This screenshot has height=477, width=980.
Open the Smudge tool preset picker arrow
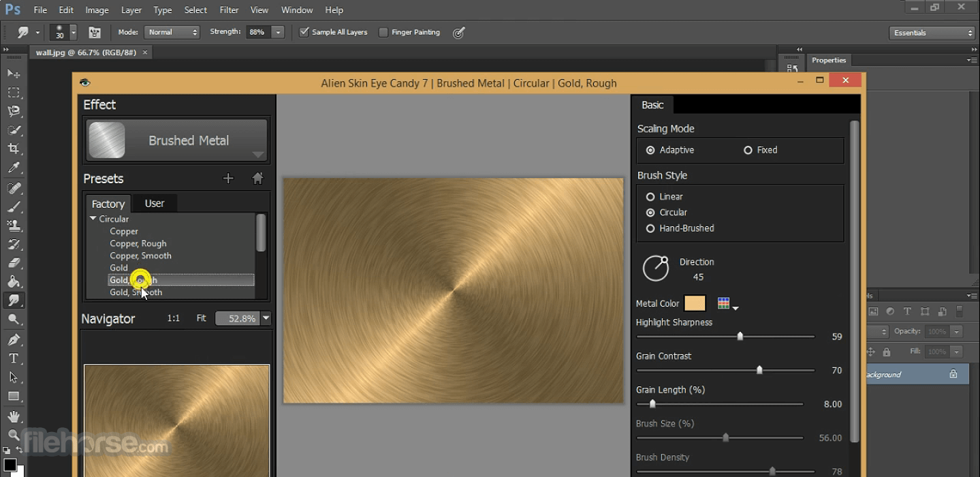pos(37,32)
